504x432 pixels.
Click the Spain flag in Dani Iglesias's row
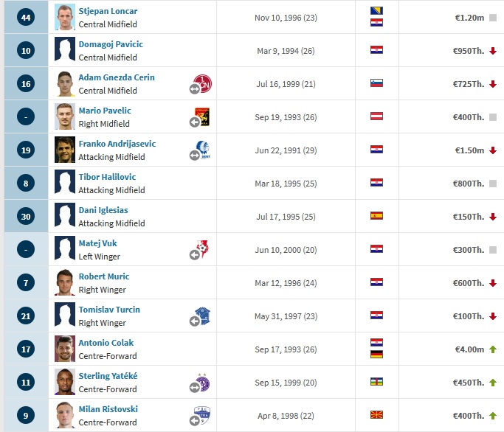tap(376, 216)
